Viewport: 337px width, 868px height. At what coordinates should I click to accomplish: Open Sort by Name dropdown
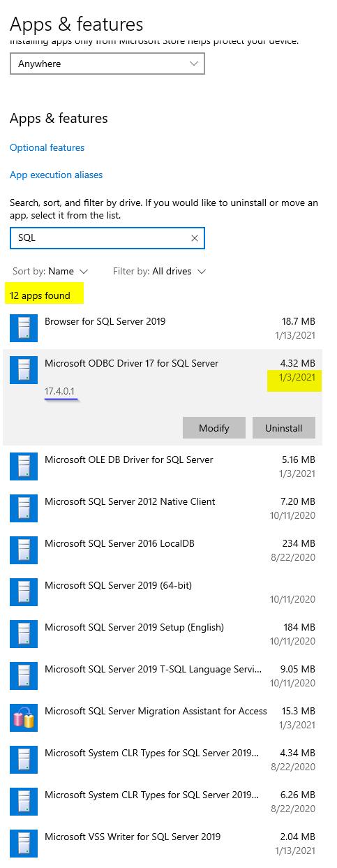pos(50,271)
